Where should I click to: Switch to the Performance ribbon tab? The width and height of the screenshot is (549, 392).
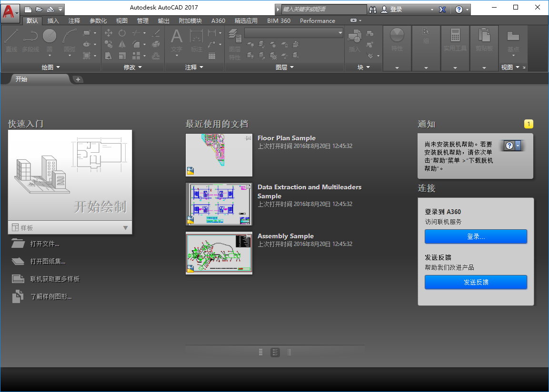pos(317,20)
